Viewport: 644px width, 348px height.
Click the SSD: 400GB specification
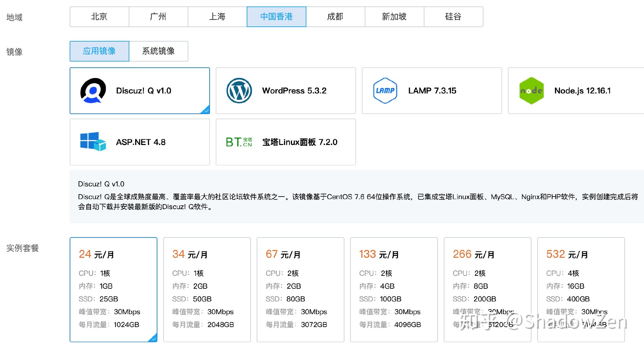(x=568, y=299)
